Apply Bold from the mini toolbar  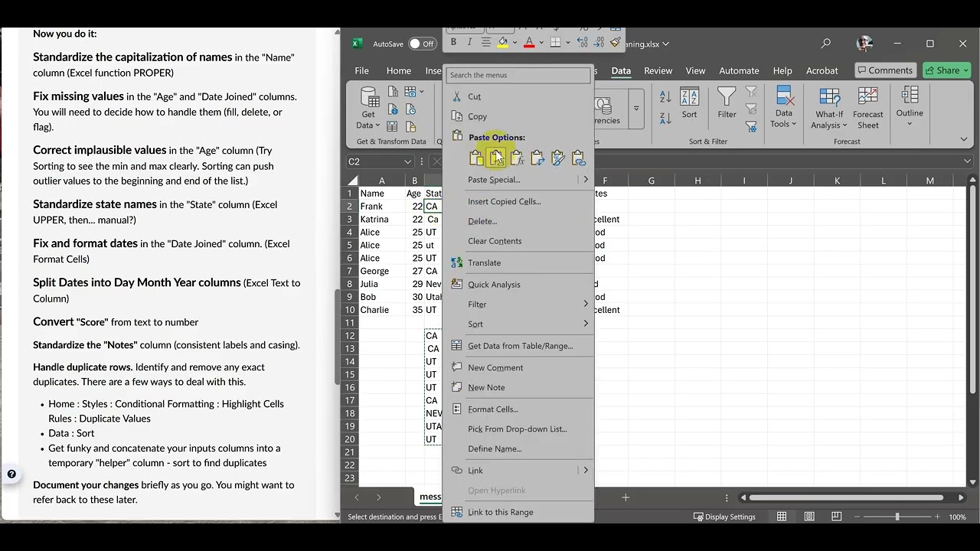(453, 43)
